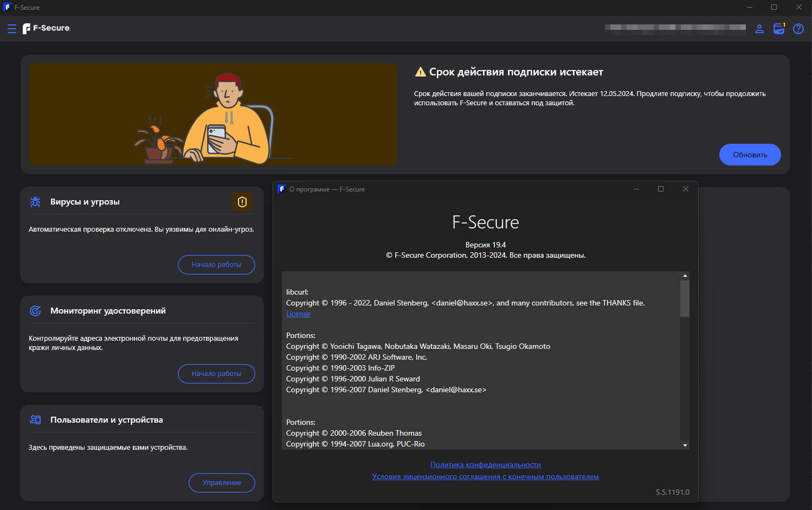Viewport: 812px width, 510px height.
Task: Open the end-user license agreement link
Action: (x=486, y=477)
